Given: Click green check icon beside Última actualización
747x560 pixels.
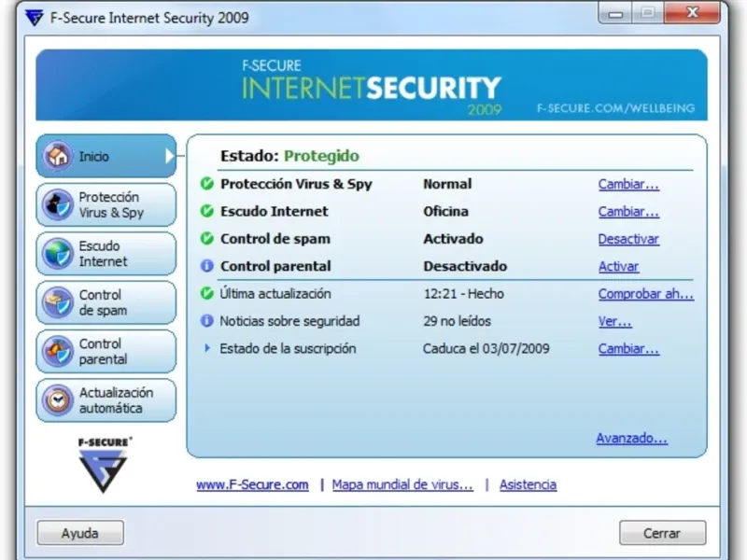Looking at the screenshot, I should pyautogui.click(x=206, y=293).
